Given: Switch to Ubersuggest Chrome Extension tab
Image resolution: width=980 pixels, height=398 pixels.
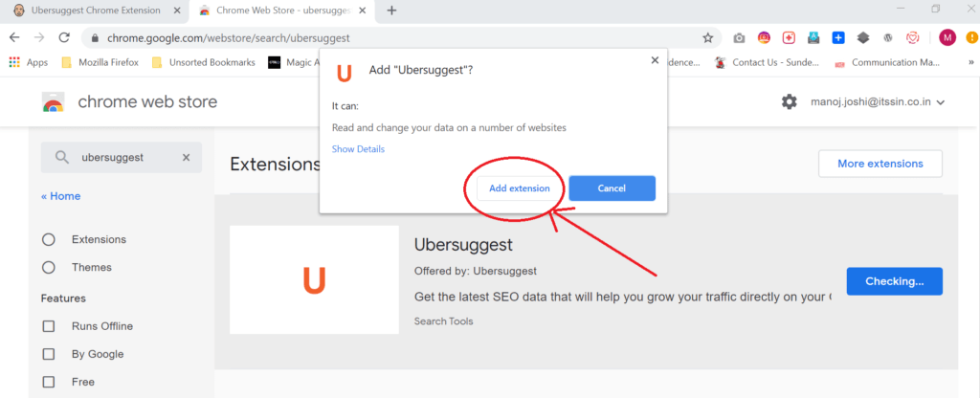Looking at the screenshot, I should coord(95,11).
